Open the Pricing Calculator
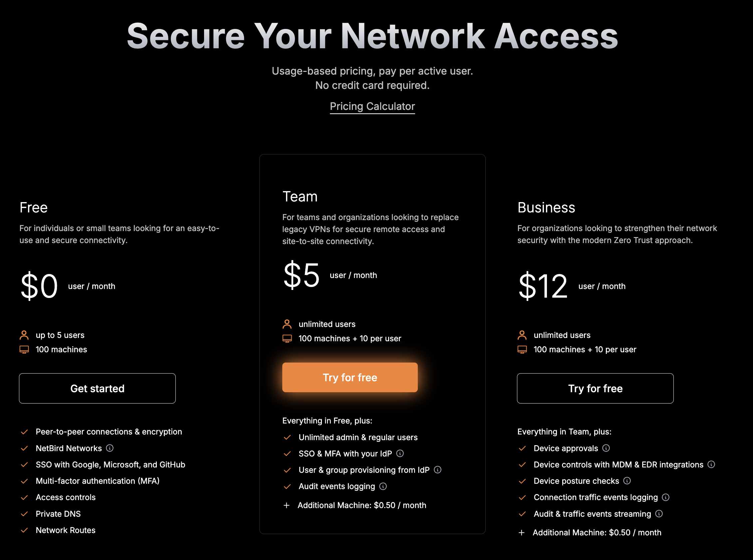The image size is (753, 560). point(372,106)
